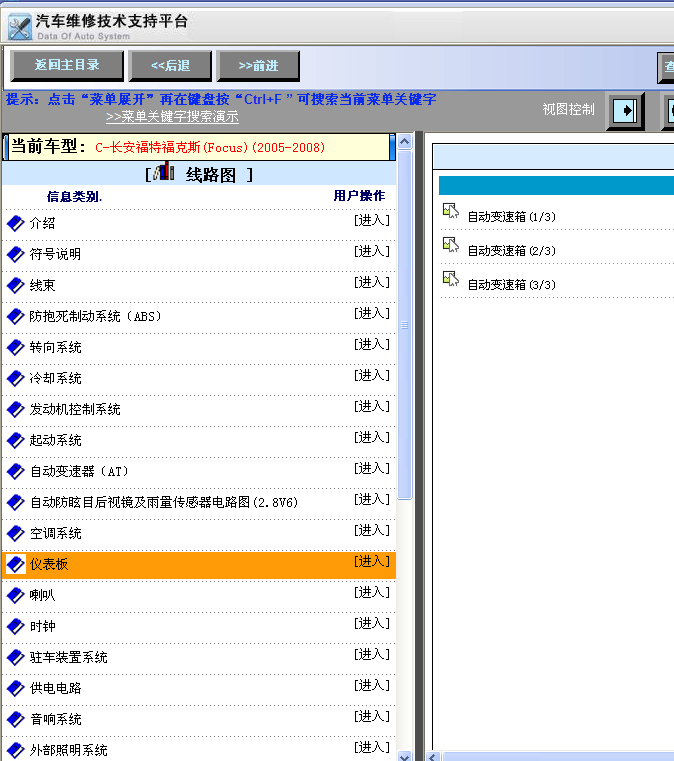Click the book icon beside 喇叭
The image size is (674, 761).
16,596
